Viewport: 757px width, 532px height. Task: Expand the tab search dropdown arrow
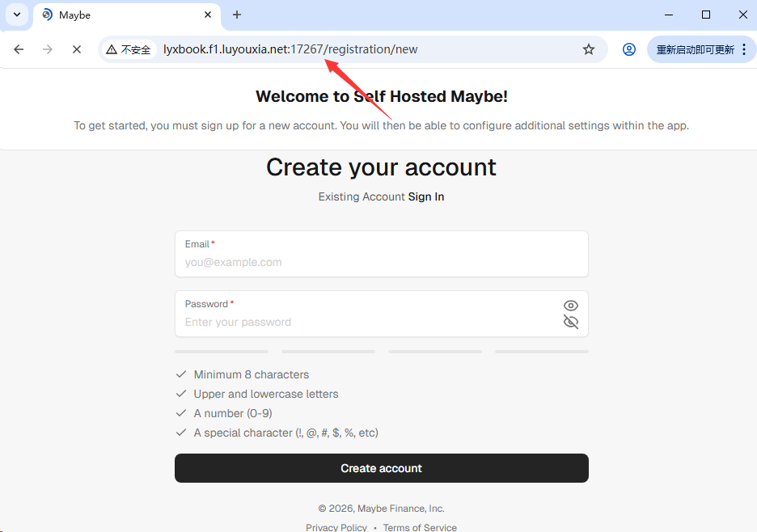(x=17, y=15)
